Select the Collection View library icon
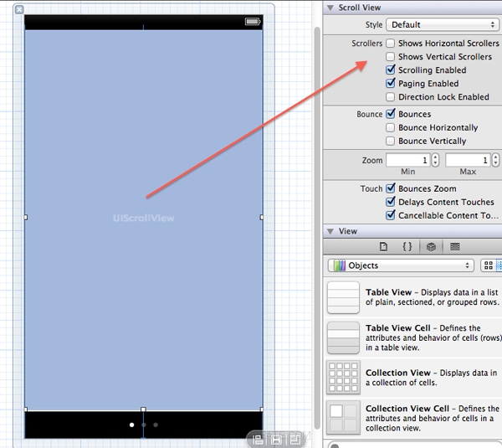Screen dimensions: 502x448 point(343,377)
